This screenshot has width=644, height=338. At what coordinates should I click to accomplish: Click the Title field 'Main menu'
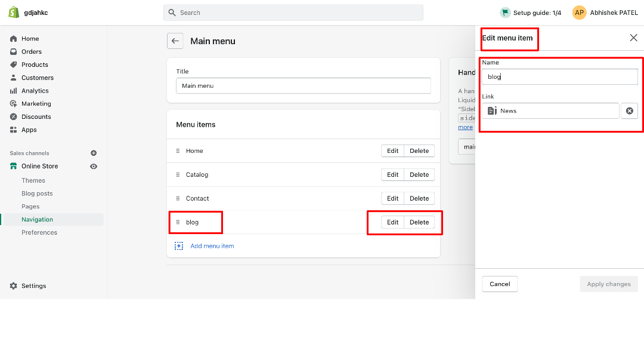[304, 85]
